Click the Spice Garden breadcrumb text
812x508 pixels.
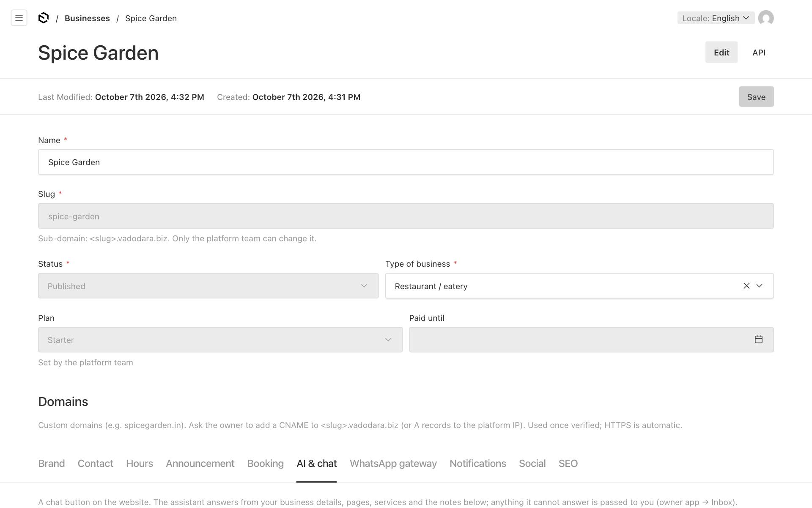151,18
